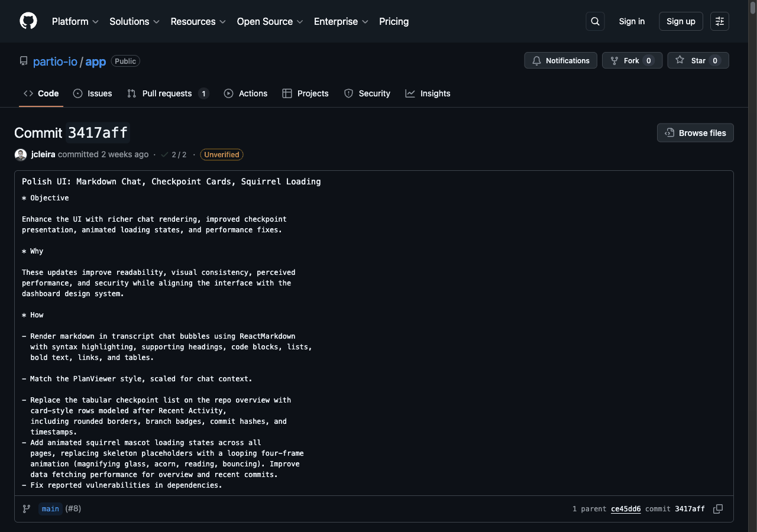757x532 pixels.
Task: Open the main branch link
Action: pos(50,509)
